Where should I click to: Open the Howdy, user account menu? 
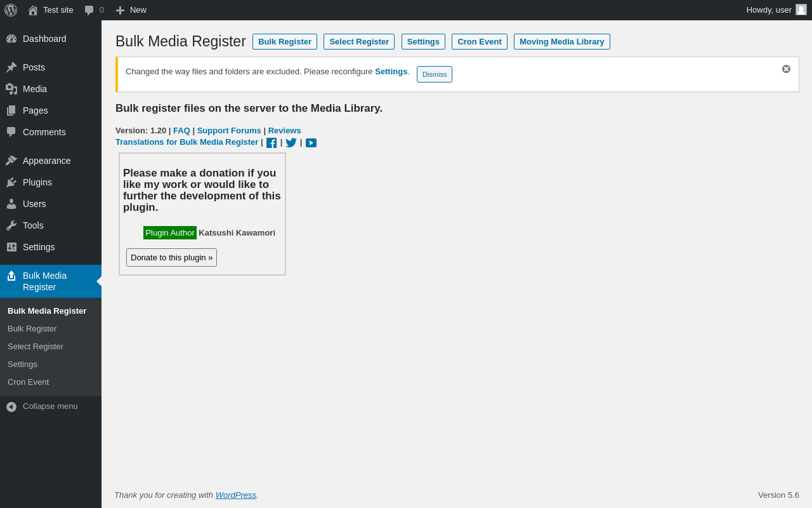(776, 10)
